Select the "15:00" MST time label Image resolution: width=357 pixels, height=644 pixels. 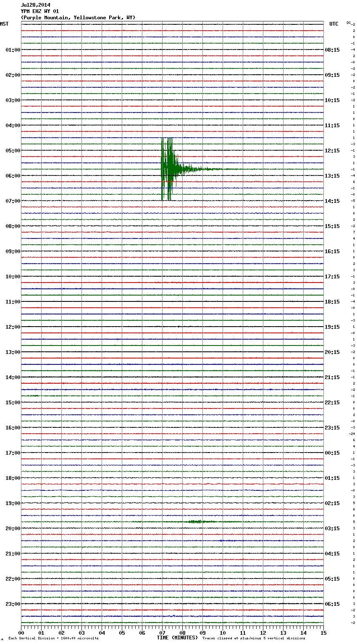[x=13, y=403]
